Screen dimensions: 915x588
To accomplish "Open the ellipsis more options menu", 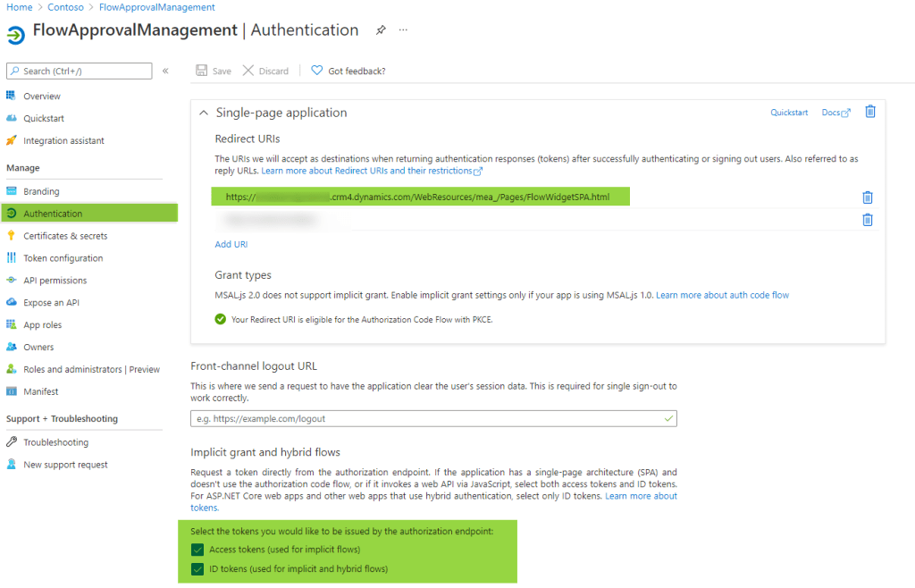I will coord(403,30).
